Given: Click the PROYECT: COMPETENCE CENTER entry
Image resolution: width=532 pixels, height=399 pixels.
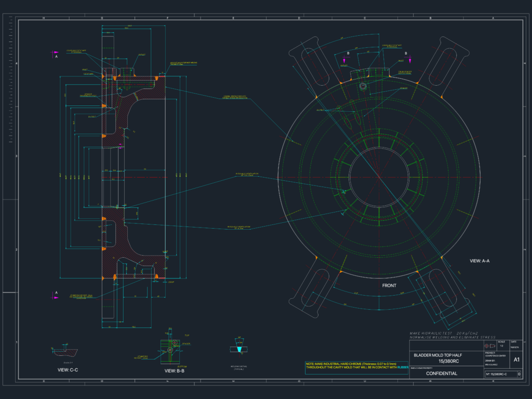Looking at the screenshot, I should tap(495, 354).
